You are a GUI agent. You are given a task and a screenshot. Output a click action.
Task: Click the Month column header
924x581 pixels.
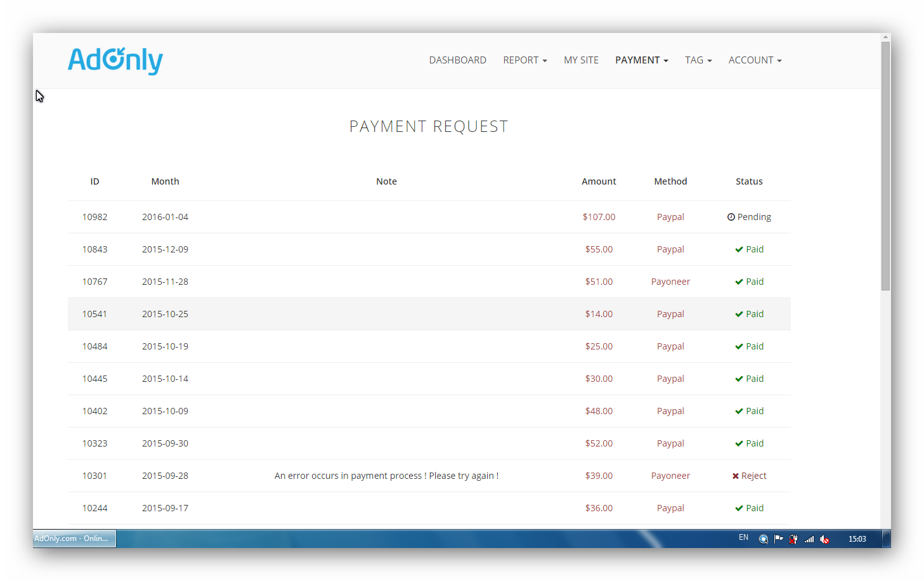click(166, 181)
